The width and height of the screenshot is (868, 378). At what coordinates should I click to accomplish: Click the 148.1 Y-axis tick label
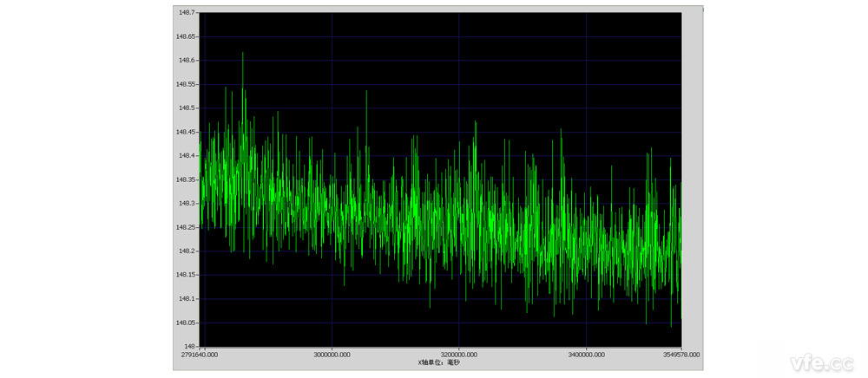(187, 298)
